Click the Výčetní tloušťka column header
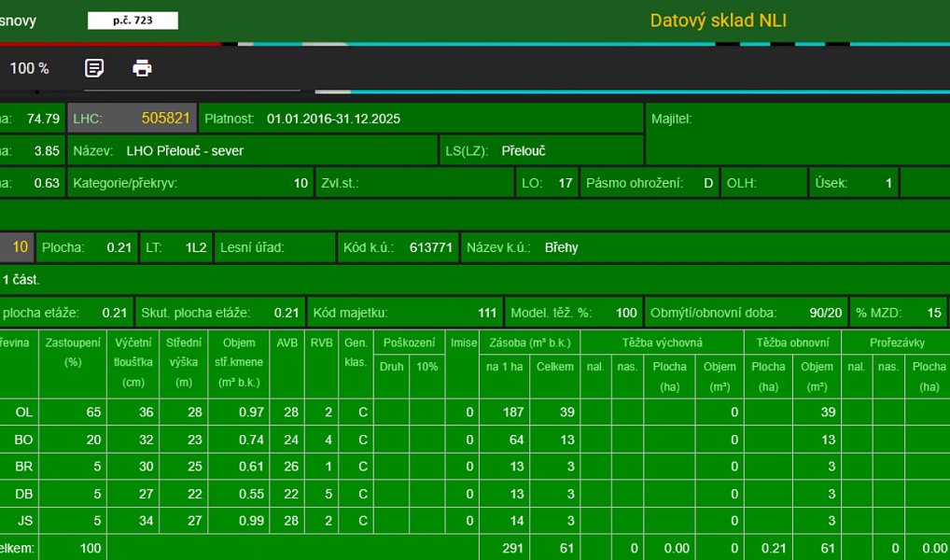This screenshot has height=560, width=950. (x=133, y=364)
